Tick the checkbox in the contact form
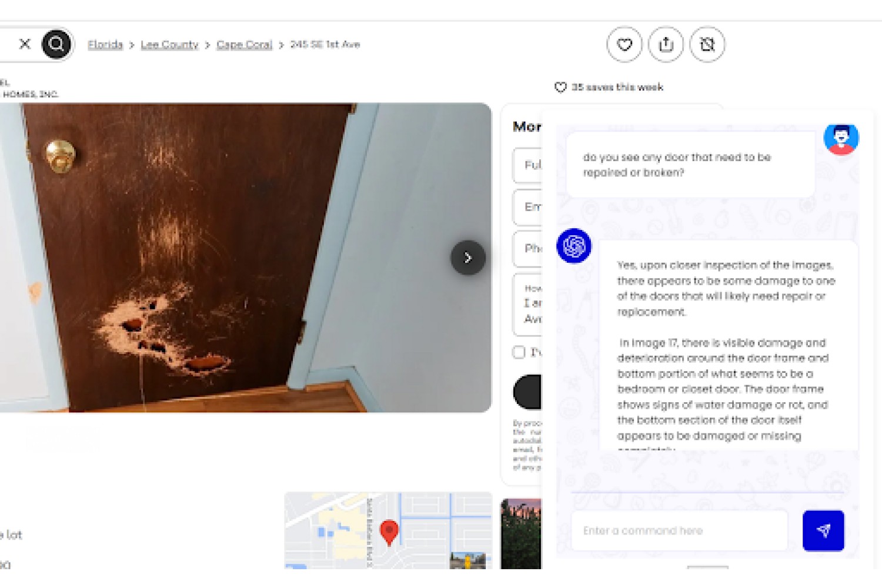The height and width of the screenshot is (588, 882). click(519, 352)
